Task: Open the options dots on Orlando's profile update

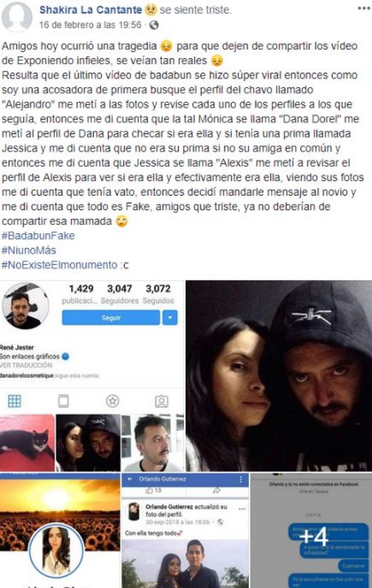Action: pyautogui.click(x=242, y=509)
